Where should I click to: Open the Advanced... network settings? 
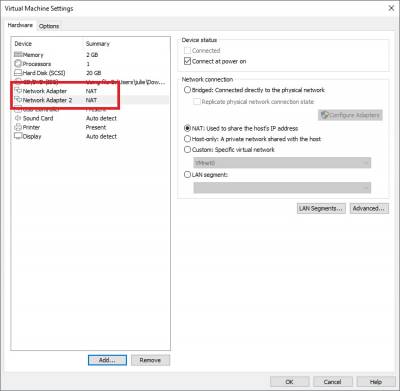coord(369,208)
